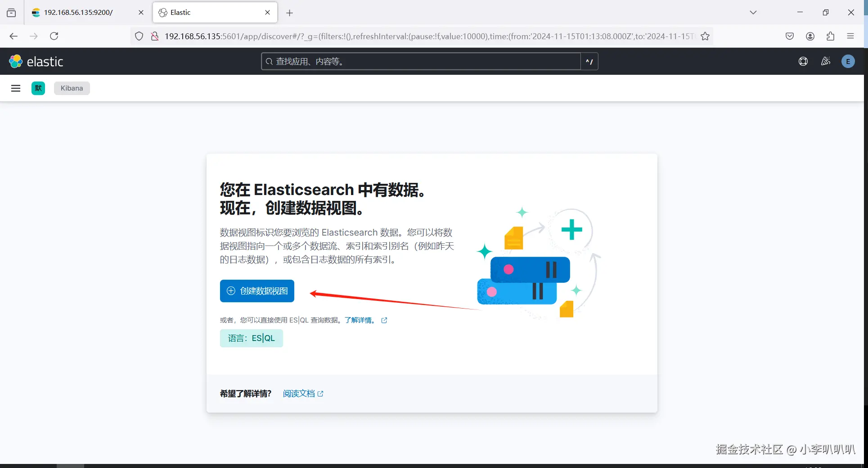
Task: Open the Firefox application menu
Action: coord(850,36)
